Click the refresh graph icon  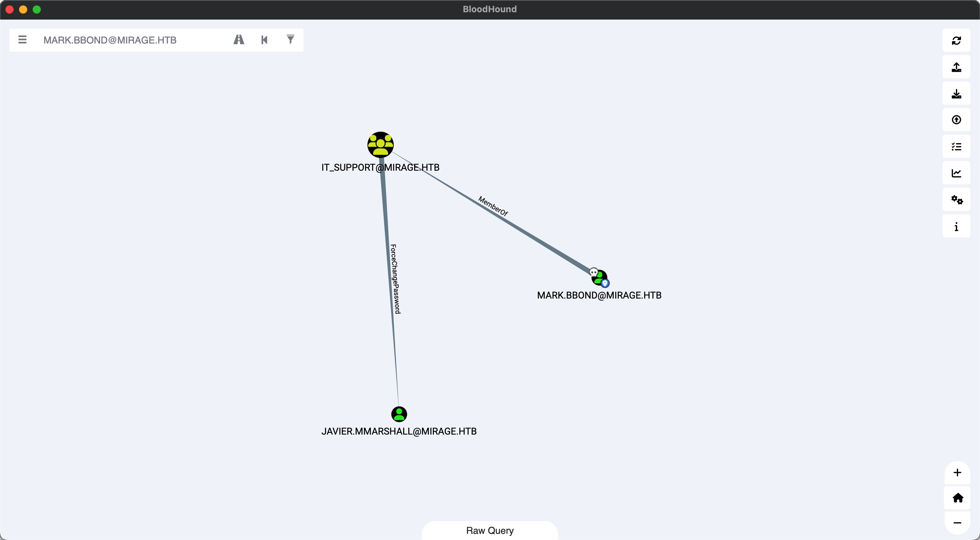click(956, 40)
